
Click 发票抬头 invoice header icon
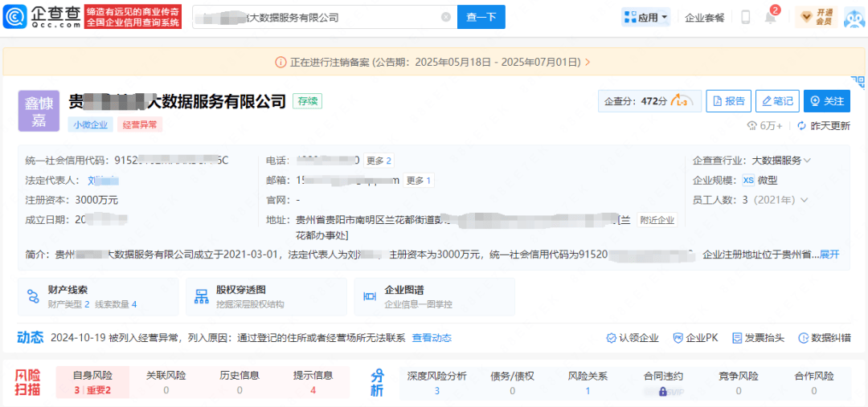(755, 338)
